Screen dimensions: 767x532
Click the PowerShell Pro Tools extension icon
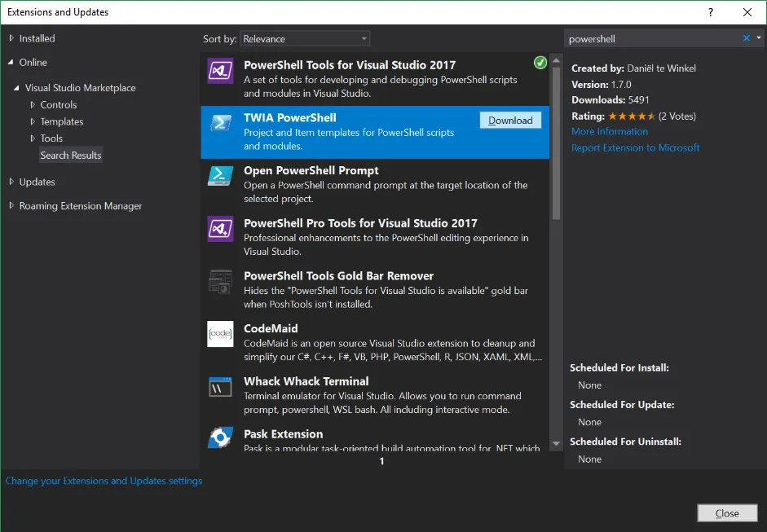coord(220,229)
